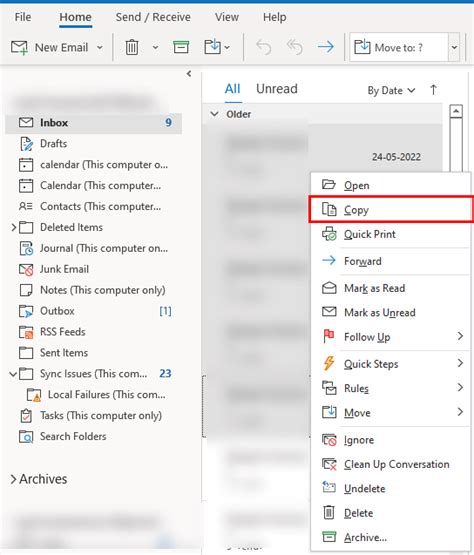Collapse the Older message group
This screenshot has width=474, height=555.
[x=214, y=114]
